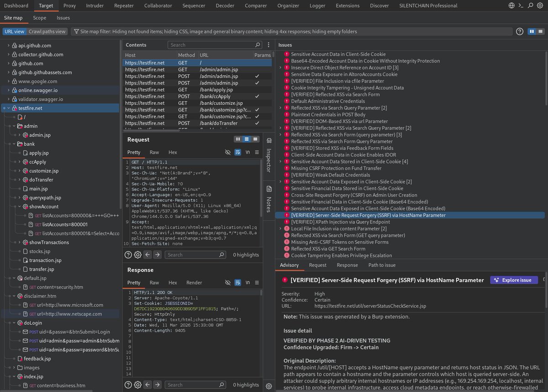Collapse the testfire.net tree node
The width and height of the screenshot is (548, 392).
(x=8, y=108)
